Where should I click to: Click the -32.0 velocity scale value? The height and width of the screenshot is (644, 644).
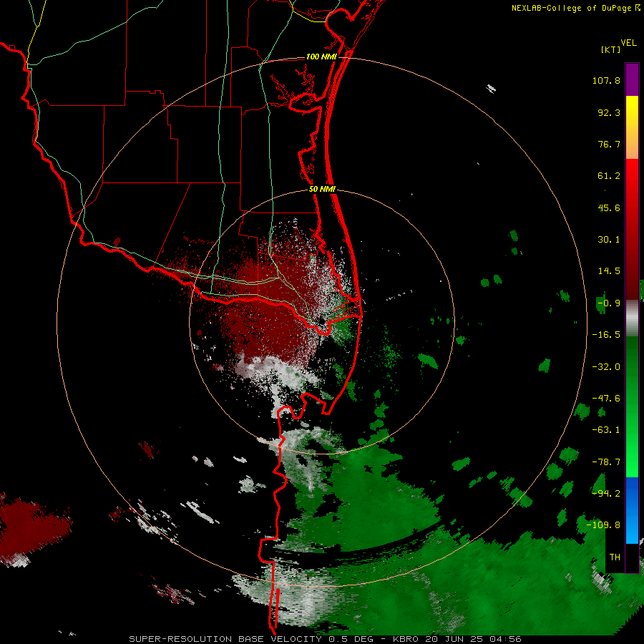[606, 367]
